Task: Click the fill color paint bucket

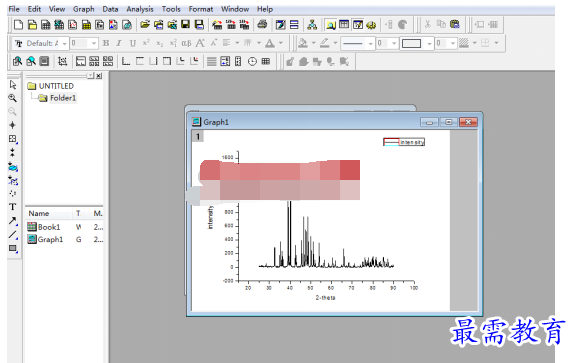Action: pyautogui.click(x=303, y=43)
